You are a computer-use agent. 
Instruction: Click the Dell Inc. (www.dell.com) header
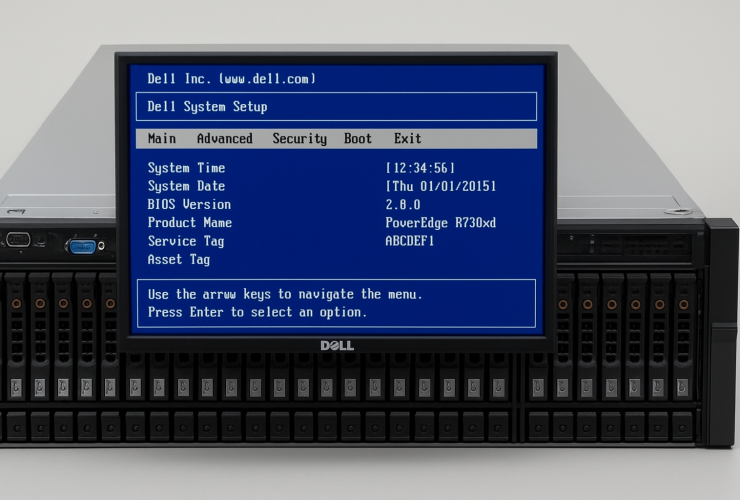[231, 78]
